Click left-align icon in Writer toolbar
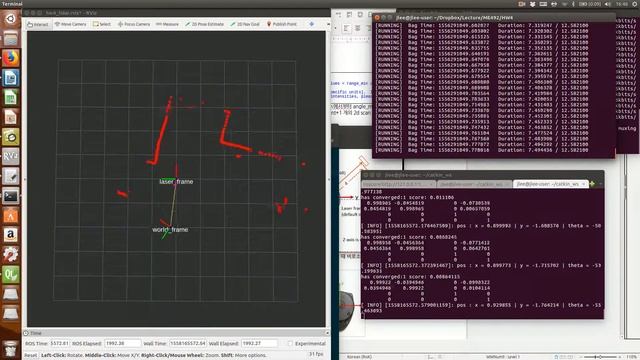This screenshot has height=360, width=640. coord(346,28)
